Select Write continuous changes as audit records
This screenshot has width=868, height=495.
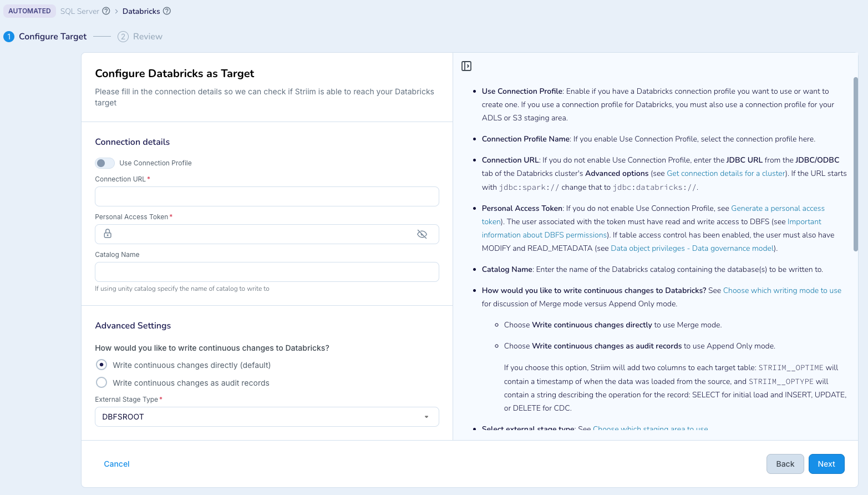click(x=101, y=382)
